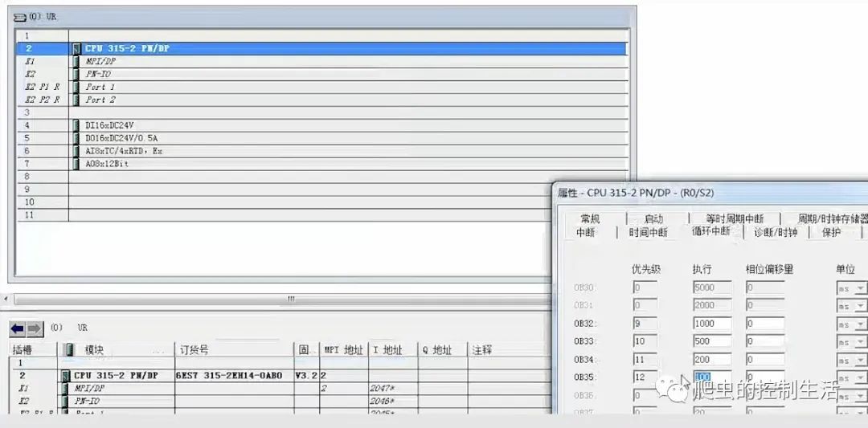Image resolution: width=868 pixels, height=428 pixels.
Task: Click the AI8xTC/4xRTD module icon in slot 6
Action: 76,151
